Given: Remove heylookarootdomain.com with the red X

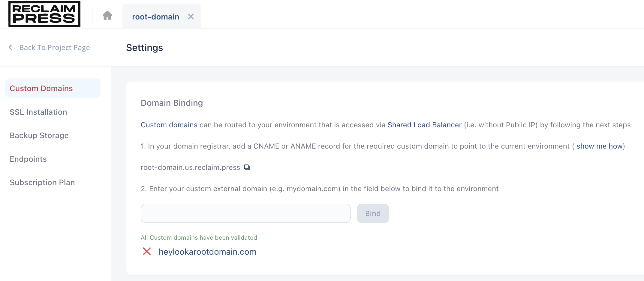Looking at the screenshot, I should point(146,252).
